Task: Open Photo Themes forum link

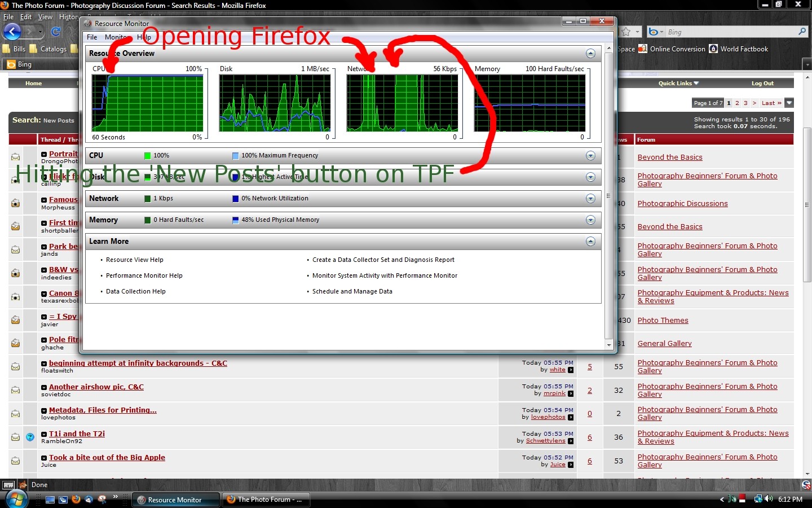Action: (x=663, y=321)
